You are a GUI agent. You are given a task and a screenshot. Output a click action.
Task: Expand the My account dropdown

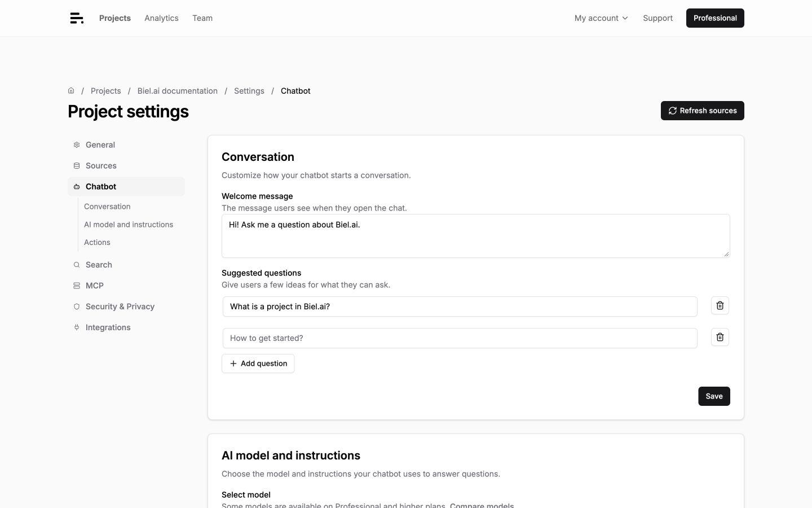[x=601, y=18]
